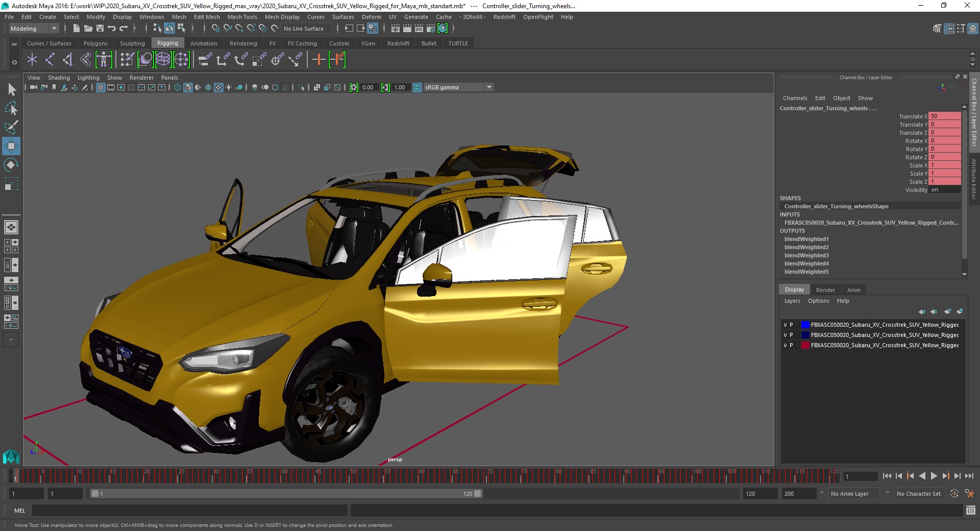The width and height of the screenshot is (980, 531).
Task: Click the Parent constraint shelf icon
Action: click(205, 60)
